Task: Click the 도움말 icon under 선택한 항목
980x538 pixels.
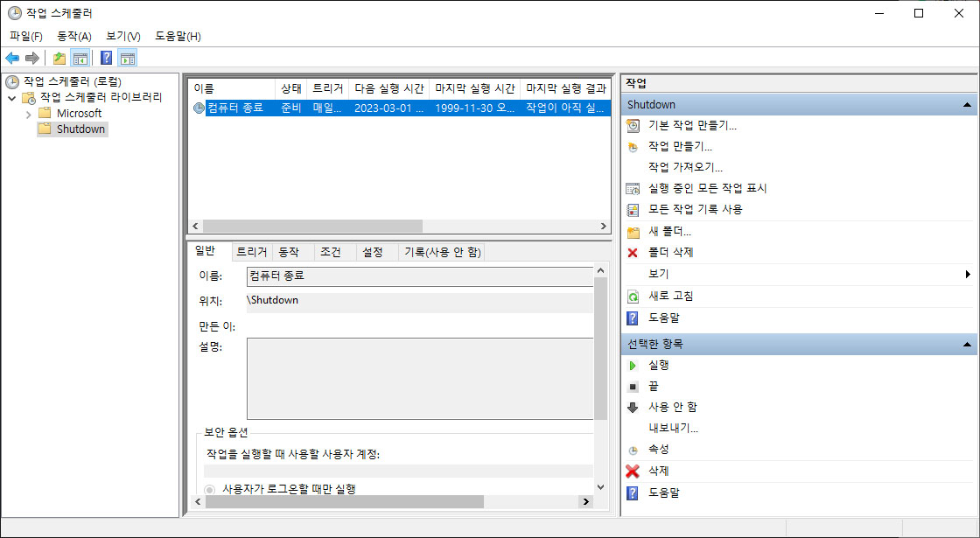Action: [633, 493]
